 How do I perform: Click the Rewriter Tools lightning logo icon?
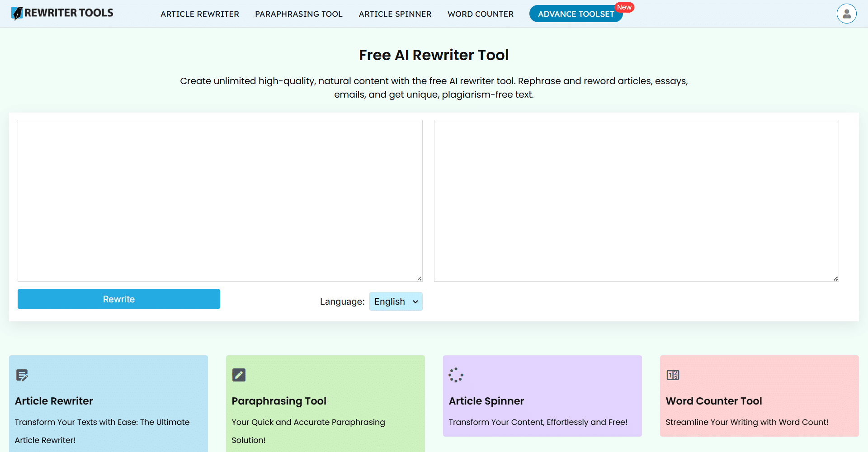tap(17, 13)
